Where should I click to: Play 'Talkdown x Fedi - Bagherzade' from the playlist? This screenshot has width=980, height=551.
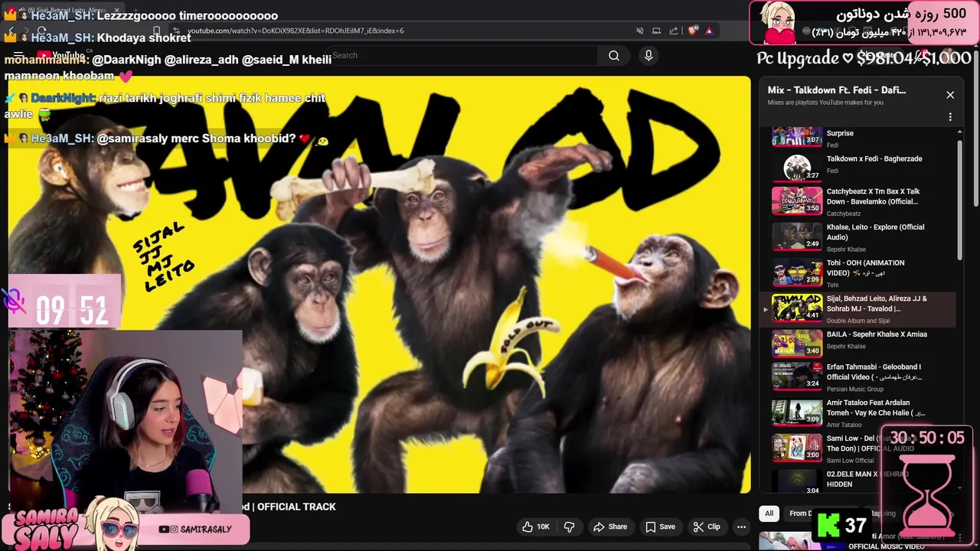874,158
